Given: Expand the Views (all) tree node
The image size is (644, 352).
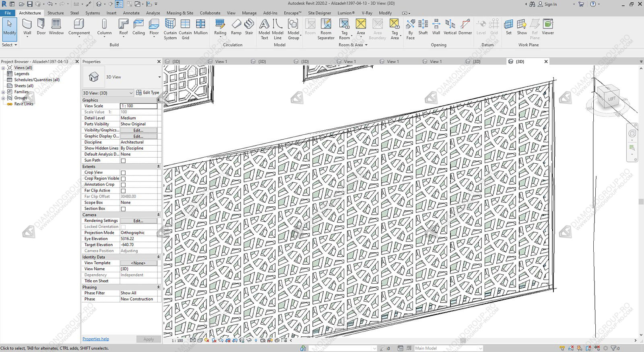Looking at the screenshot, I should [x=3, y=68].
